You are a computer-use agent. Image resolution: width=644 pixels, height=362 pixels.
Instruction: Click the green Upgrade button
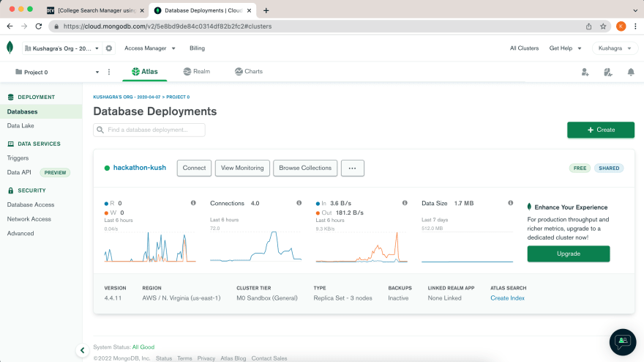tap(569, 254)
